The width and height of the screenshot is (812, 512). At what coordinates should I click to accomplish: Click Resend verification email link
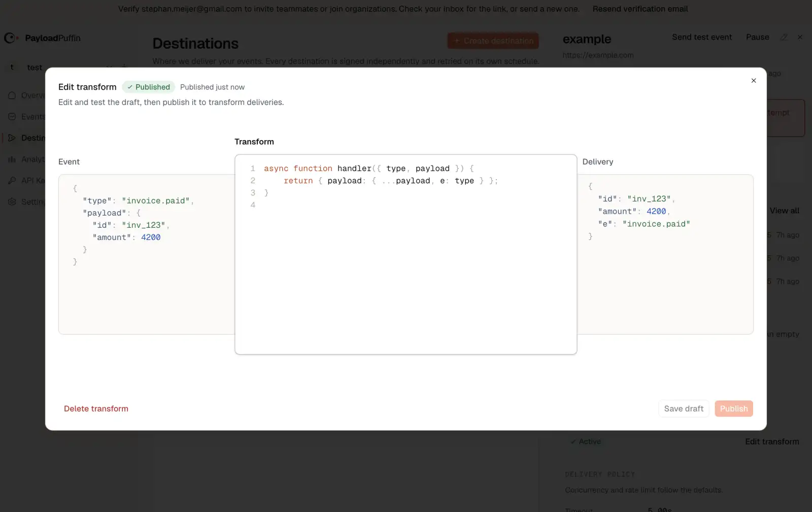(640, 9)
